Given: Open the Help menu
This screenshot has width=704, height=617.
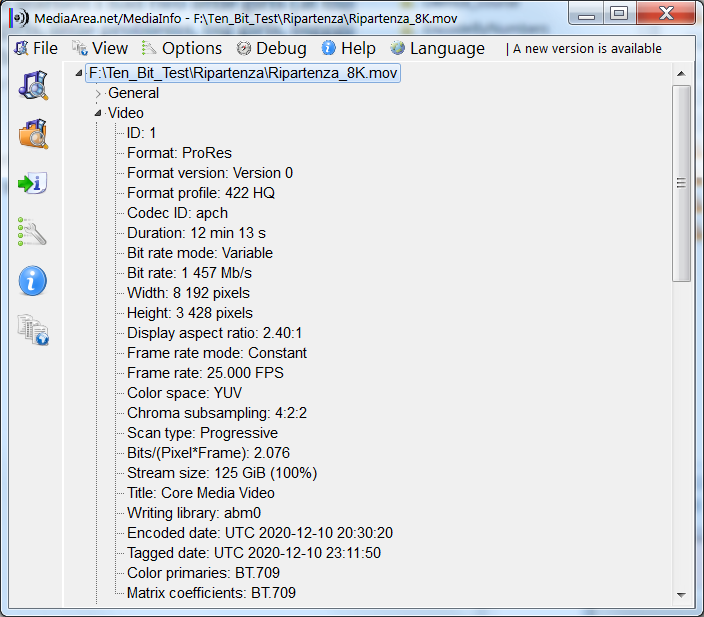Looking at the screenshot, I should (348, 48).
